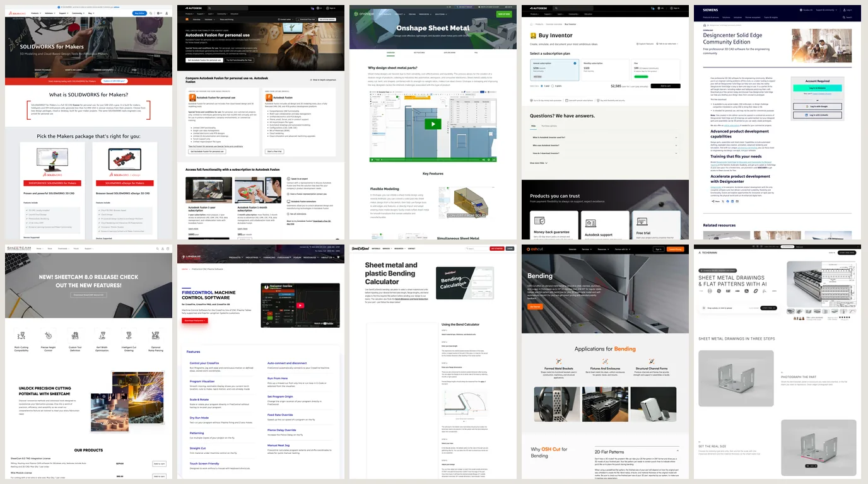Switch to Purchase options tab on Inventor page
Image resolution: width=868 pixels, height=484 pixels.
549,126
